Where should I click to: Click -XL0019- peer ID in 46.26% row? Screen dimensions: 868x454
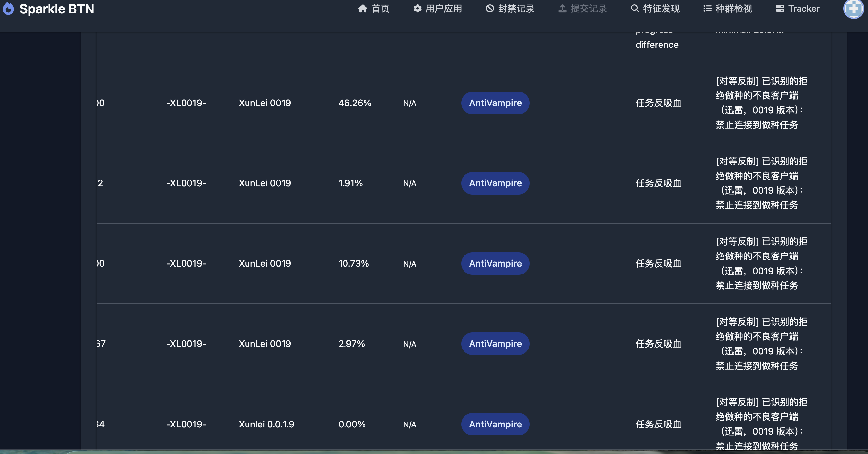[x=186, y=103]
